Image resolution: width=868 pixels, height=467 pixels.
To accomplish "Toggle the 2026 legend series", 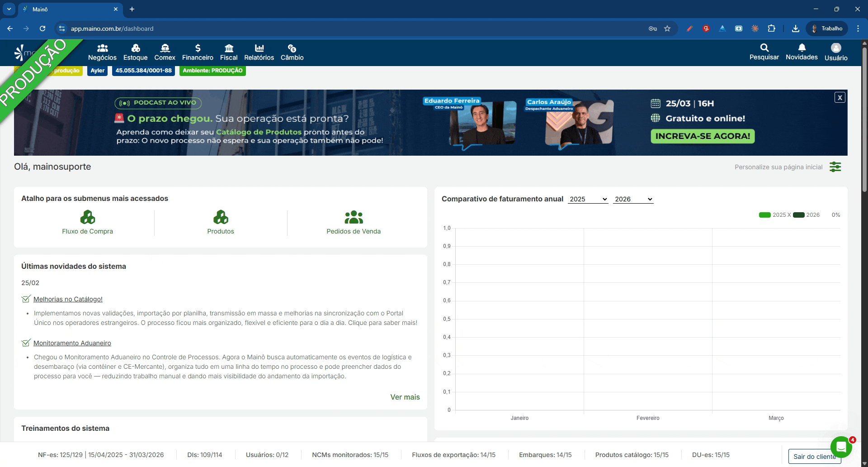I will tap(798, 215).
